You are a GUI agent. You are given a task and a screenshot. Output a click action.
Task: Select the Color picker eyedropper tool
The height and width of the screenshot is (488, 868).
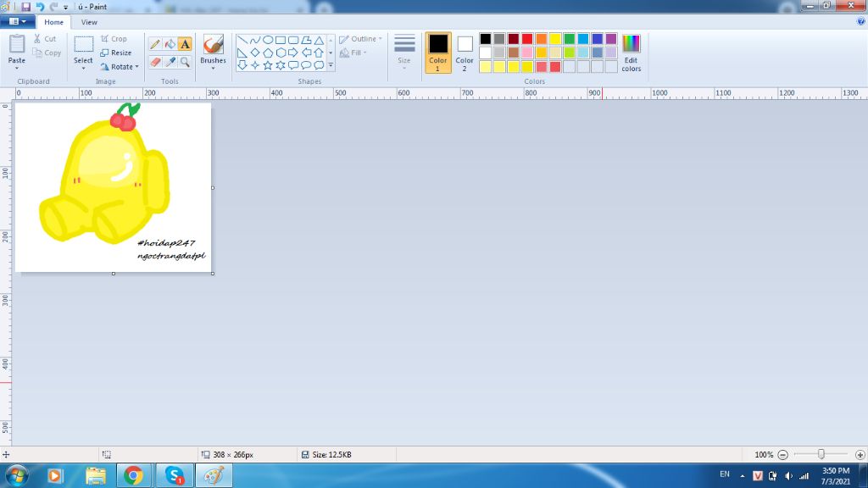pos(170,62)
